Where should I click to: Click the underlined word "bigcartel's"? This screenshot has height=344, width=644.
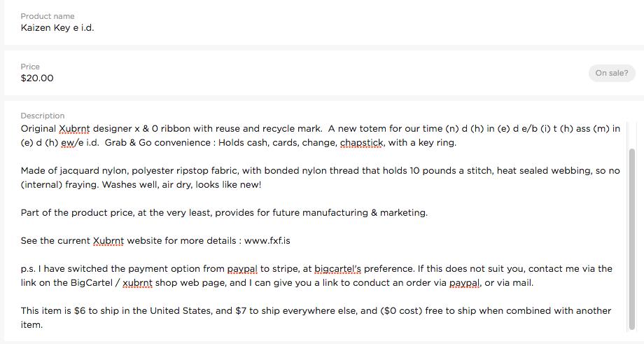pyautogui.click(x=337, y=269)
